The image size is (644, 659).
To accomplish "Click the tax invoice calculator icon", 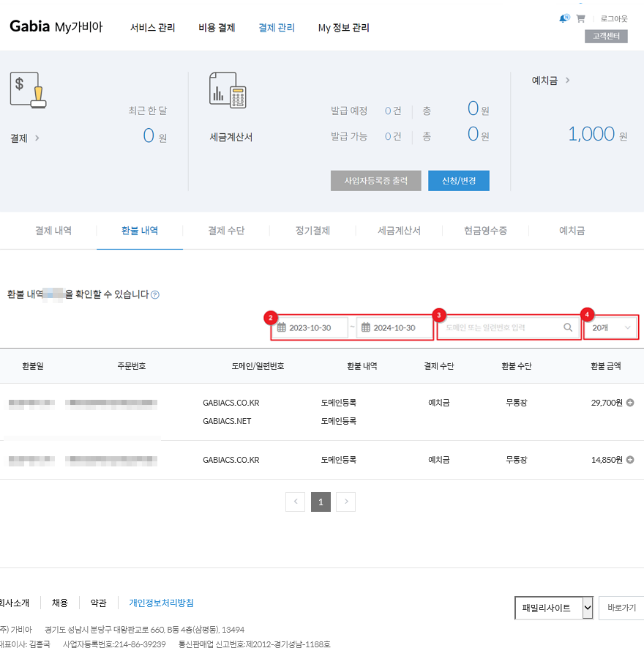I will pyautogui.click(x=228, y=90).
